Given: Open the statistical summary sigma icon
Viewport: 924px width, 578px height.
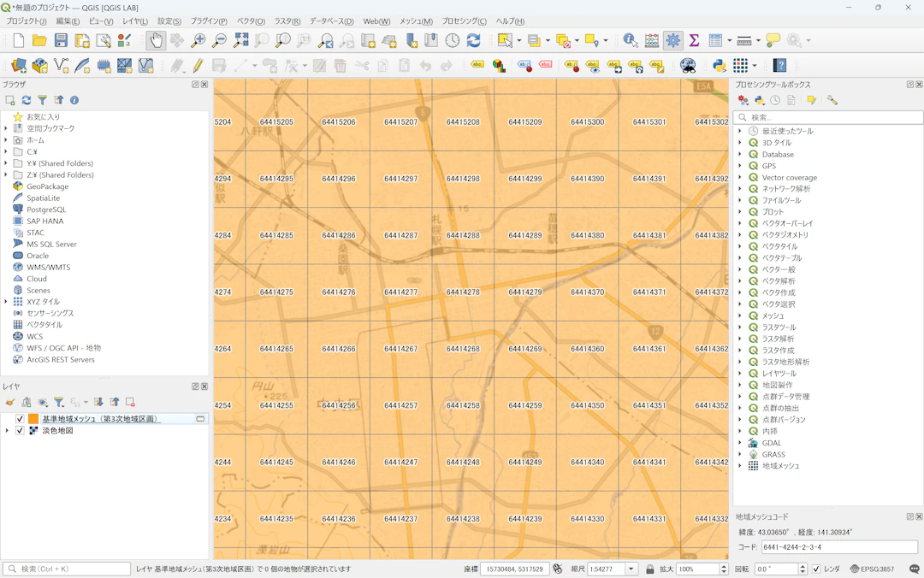Looking at the screenshot, I should (x=694, y=41).
